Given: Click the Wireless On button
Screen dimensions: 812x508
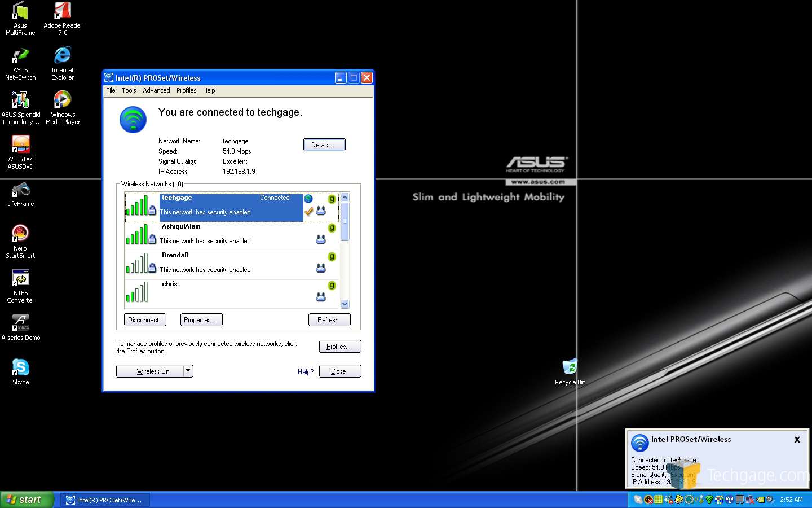Looking at the screenshot, I should (150, 371).
